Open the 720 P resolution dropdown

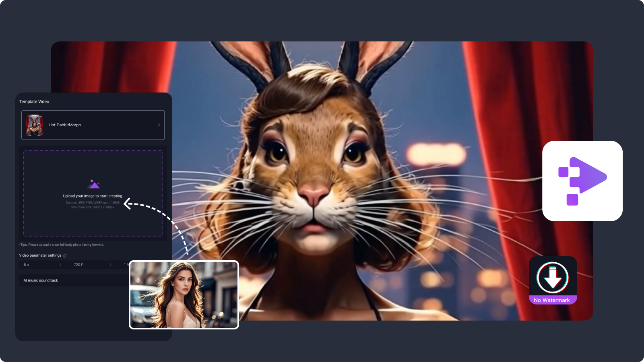pos(87,265)
